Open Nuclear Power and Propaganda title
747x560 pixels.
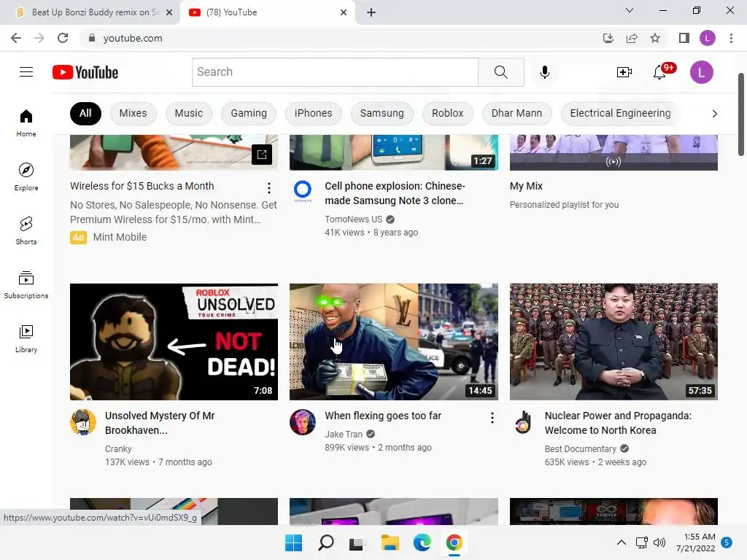tap(618, 423)
